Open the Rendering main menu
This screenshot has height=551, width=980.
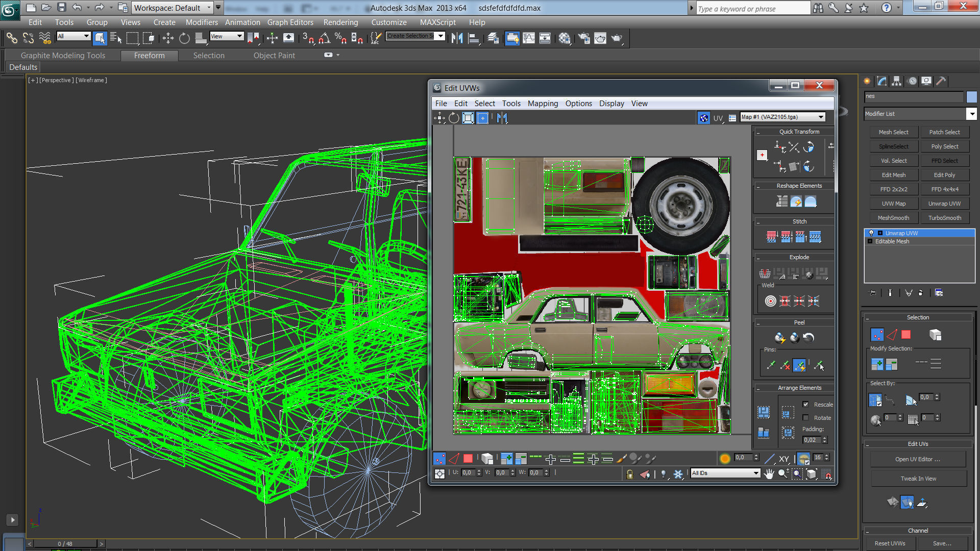point(340,22)
